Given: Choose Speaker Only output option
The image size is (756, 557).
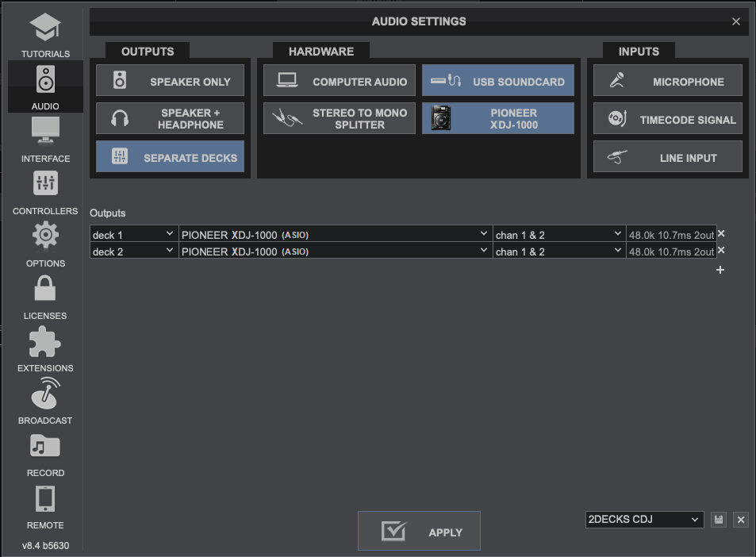Looking at the screenshot, I should tap(171, 81).
